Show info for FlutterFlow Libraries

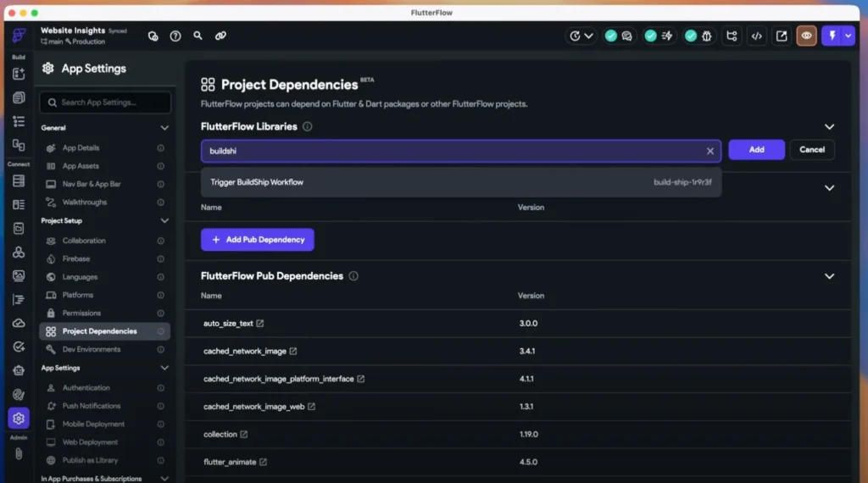307,127
